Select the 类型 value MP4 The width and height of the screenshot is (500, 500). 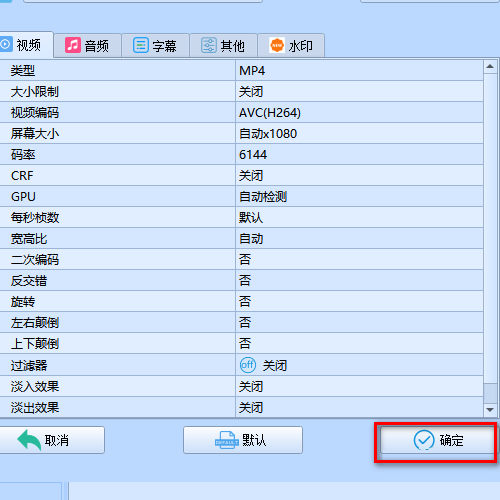coord(359,70)
